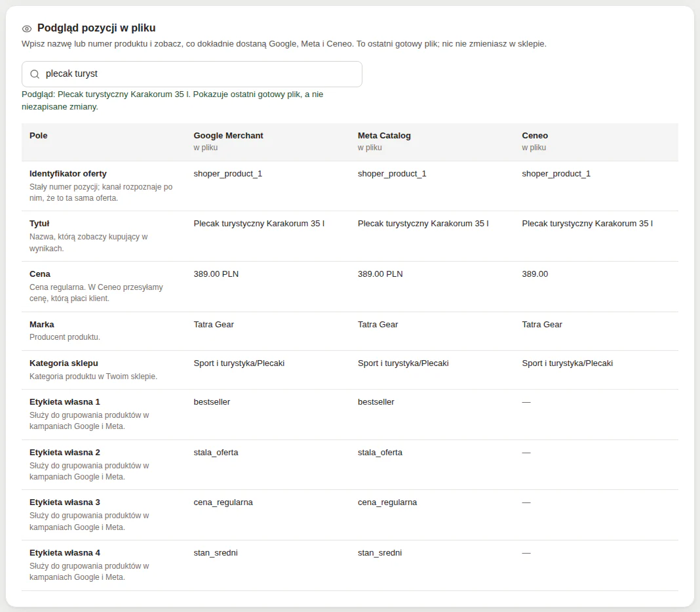
Task: Click Google Merchant category 'Sport i turystyka/Plecaki'
Action: 239,363
